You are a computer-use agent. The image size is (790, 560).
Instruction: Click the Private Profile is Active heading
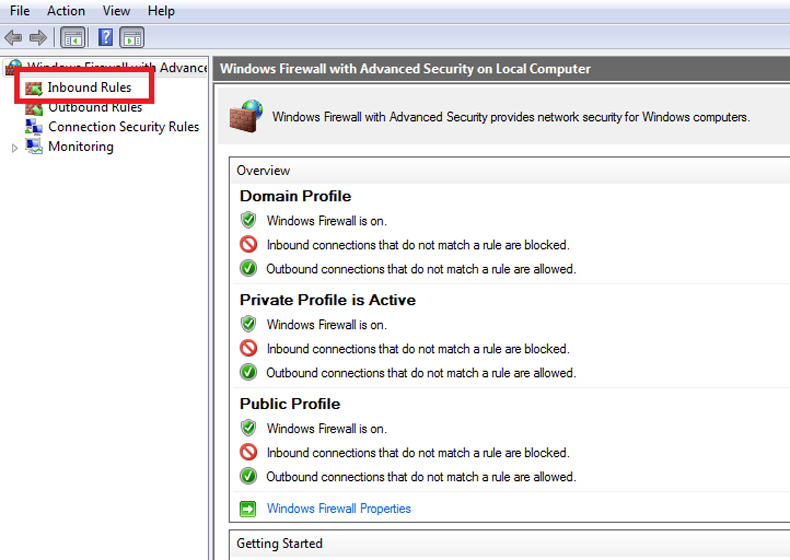pyautogui.click(x=327, y=300)
